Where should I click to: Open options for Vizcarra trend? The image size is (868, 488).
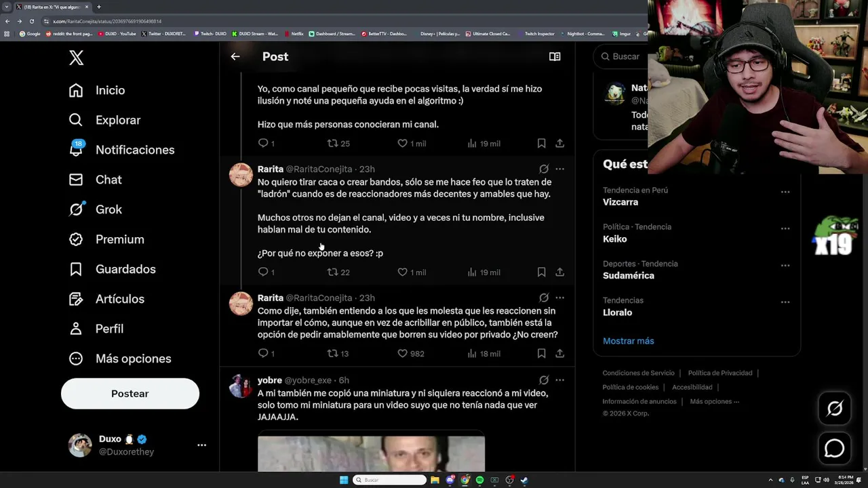pos(785,192)
